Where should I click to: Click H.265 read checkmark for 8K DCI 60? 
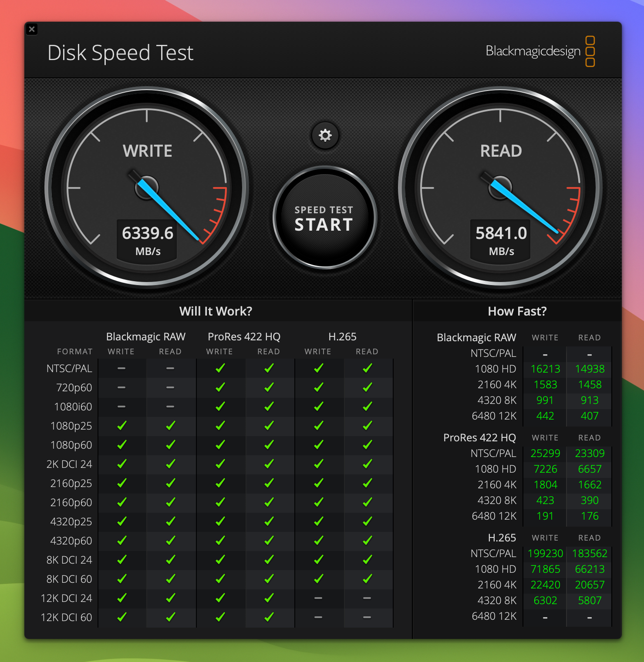coord(368,579)
